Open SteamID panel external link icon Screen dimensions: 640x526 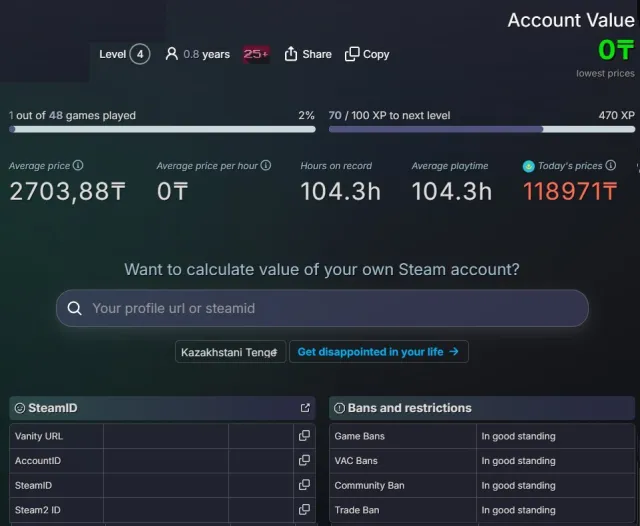coord(305,408)
